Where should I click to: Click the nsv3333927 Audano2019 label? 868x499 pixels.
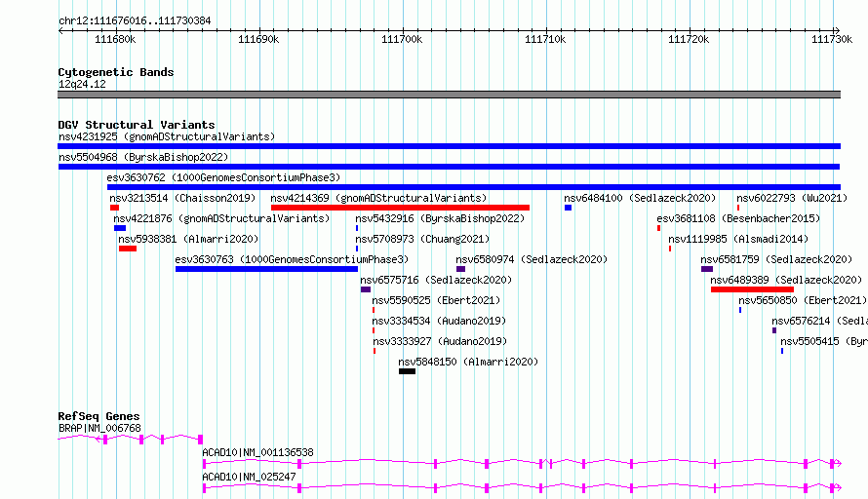tap(440, 341)
